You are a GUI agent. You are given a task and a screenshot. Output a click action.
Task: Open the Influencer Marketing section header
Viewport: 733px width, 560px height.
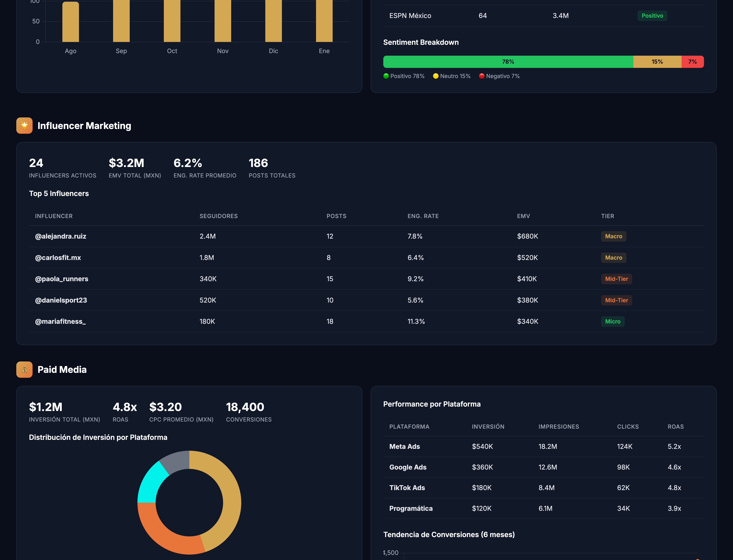pos(84,126)
